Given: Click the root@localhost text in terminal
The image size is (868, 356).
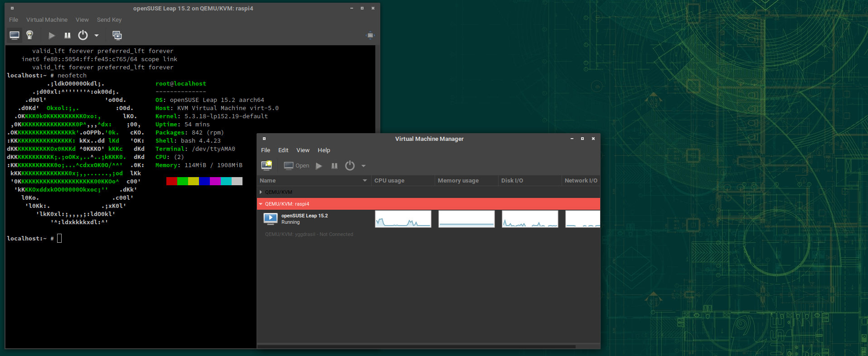Looking at the screenshot, I should click(181, 84).
